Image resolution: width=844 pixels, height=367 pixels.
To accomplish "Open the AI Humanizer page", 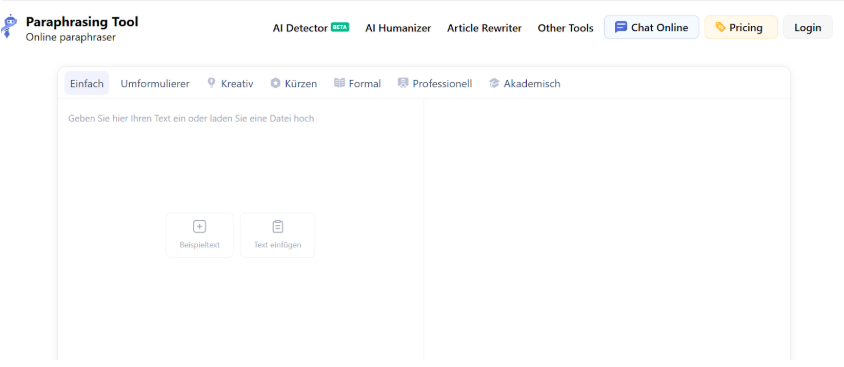I will pyautogui.click(x=398, y=28).
